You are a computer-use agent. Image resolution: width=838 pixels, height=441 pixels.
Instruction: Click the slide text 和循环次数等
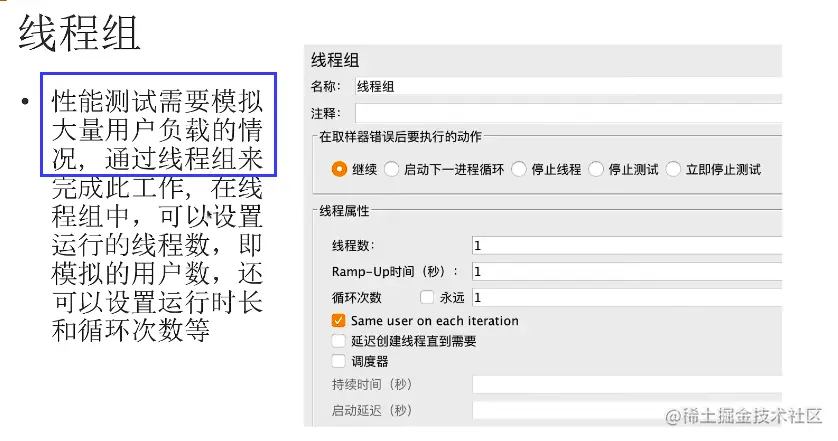pyautogui.click(x=130, y=330)
